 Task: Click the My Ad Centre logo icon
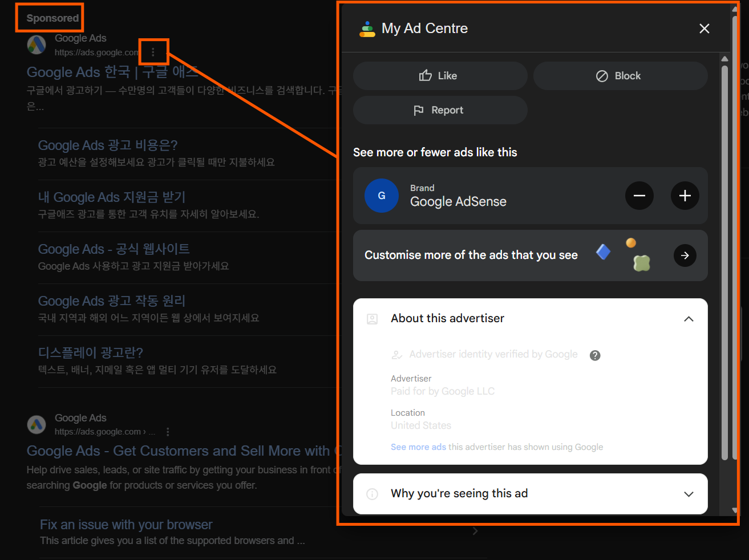click(x=367, y=29)
